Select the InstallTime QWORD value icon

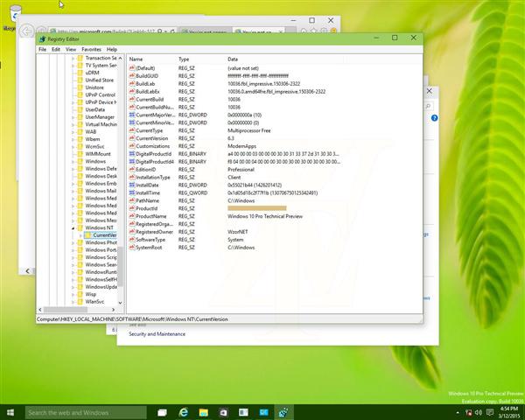(134, 192)
